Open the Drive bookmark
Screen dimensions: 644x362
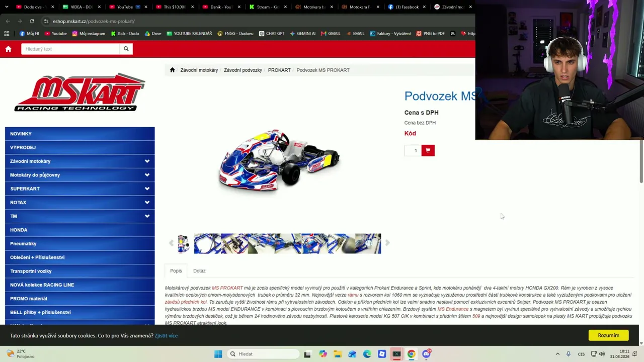153,34
